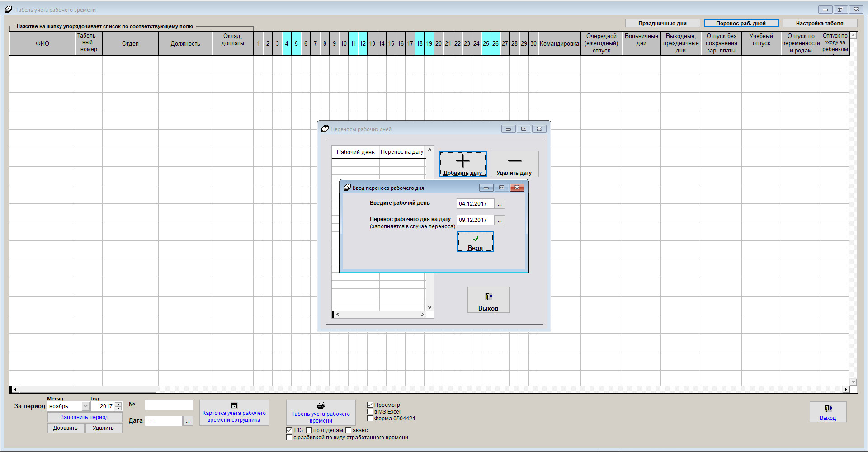
Task: Open Настройка табеля settings
Action: point(819,24)
